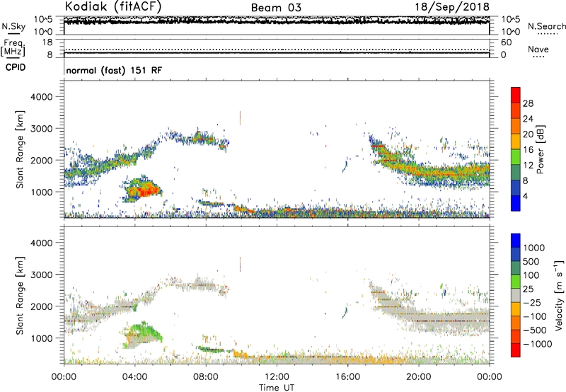Click the "normal (fast) 151 RF" mode text
This screenshot has height=392, width=566.
pos(114,70)
